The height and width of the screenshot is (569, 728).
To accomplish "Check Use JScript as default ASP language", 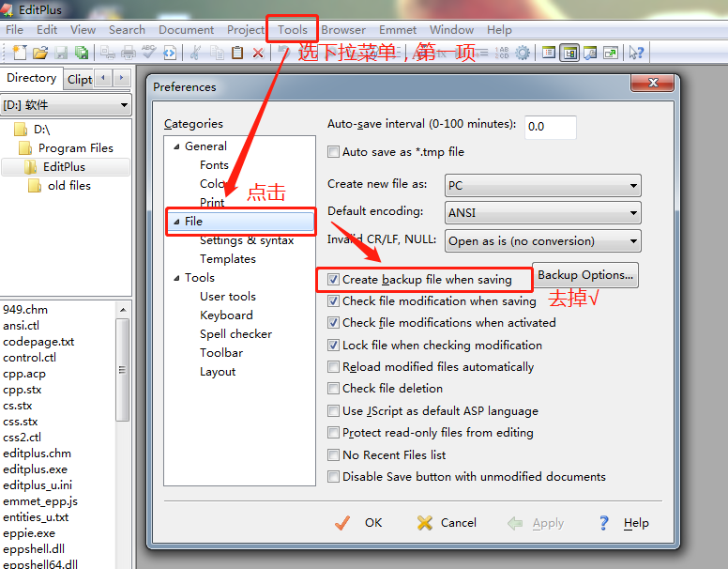I will point(333,411).
